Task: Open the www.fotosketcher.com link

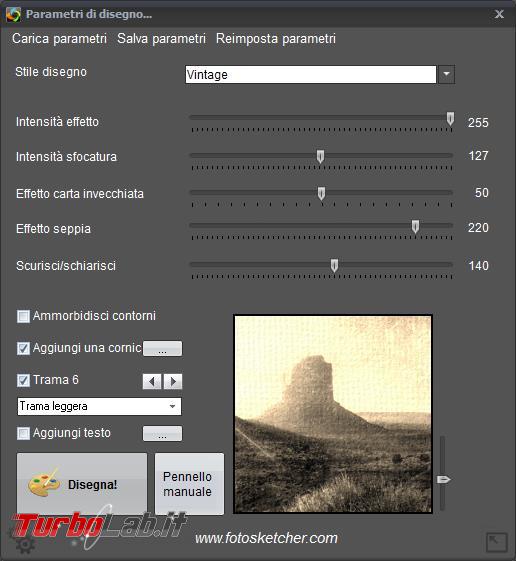Action: [x=266, y=538]
